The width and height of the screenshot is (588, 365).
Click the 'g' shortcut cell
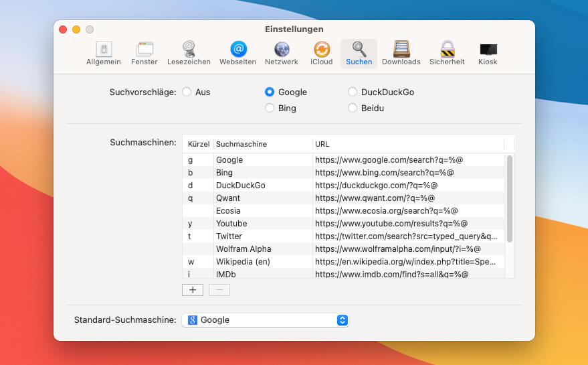198,160
